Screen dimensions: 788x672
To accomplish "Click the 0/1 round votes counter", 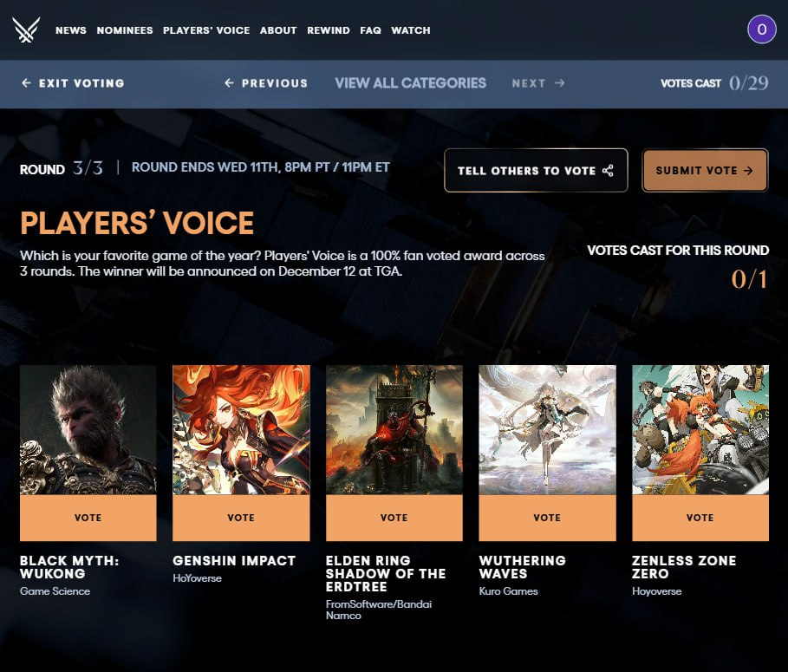I will point(749,279).
